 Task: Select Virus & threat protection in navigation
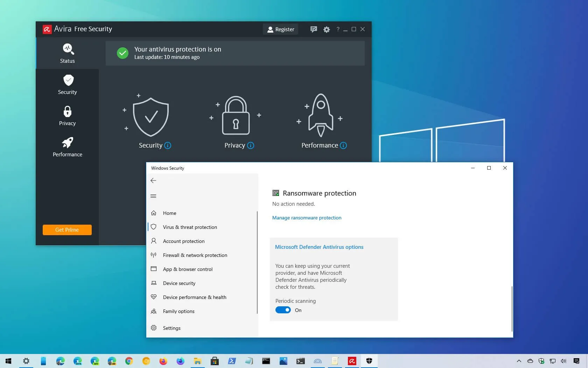click(189, 227)
